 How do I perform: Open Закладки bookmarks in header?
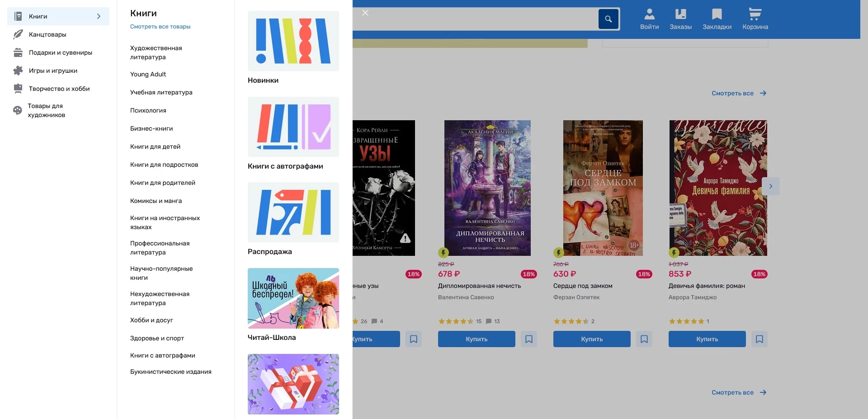[717, 19]
